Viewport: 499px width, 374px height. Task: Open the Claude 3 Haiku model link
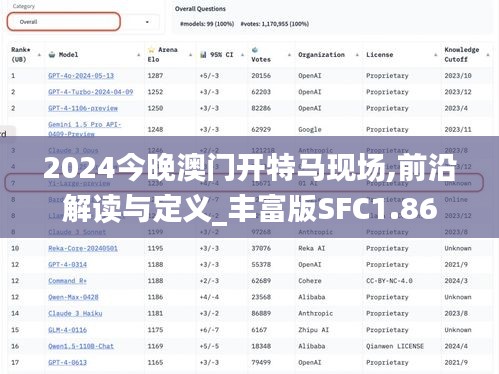(75, 314)
